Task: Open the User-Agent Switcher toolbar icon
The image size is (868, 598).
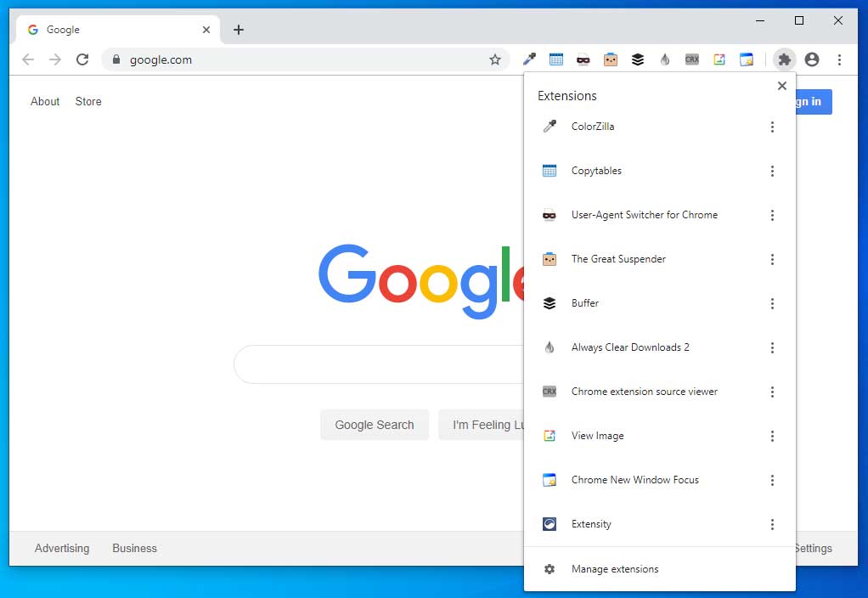Action: click(583, 59)
